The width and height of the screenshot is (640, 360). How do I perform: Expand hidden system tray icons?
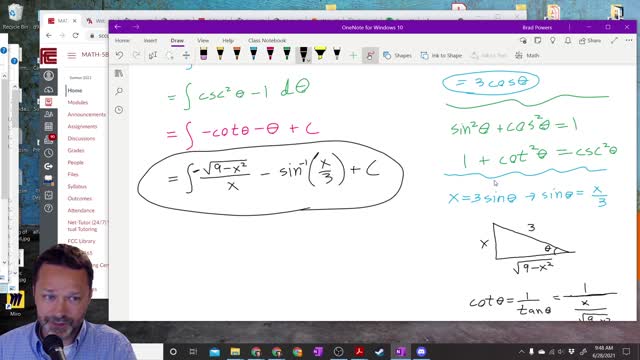pyautogui.click(x=521, y=351)
